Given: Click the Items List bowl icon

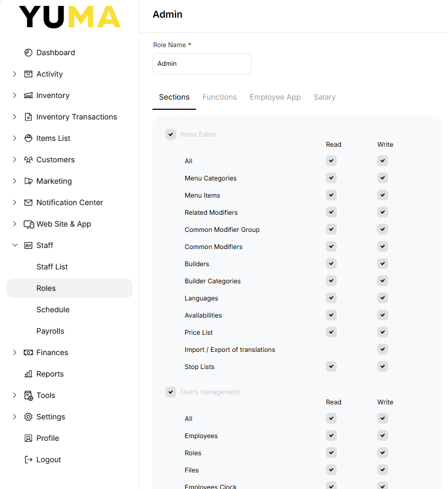Looking at the screenshot, I should click(x=28, y=138).
